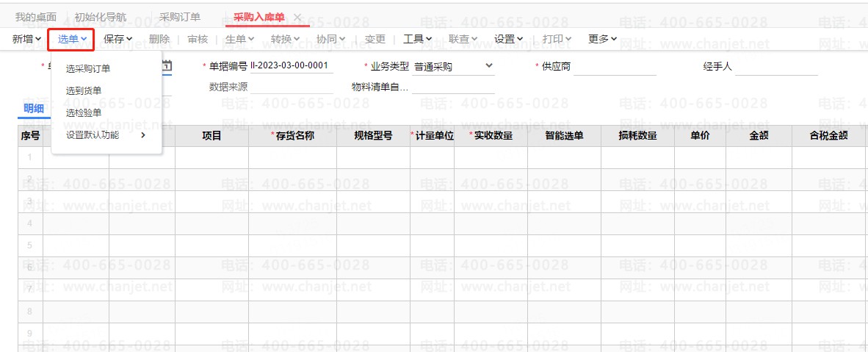868x352 pixels.
Task: Select the 明细 tab
Action: pos(34,108)
